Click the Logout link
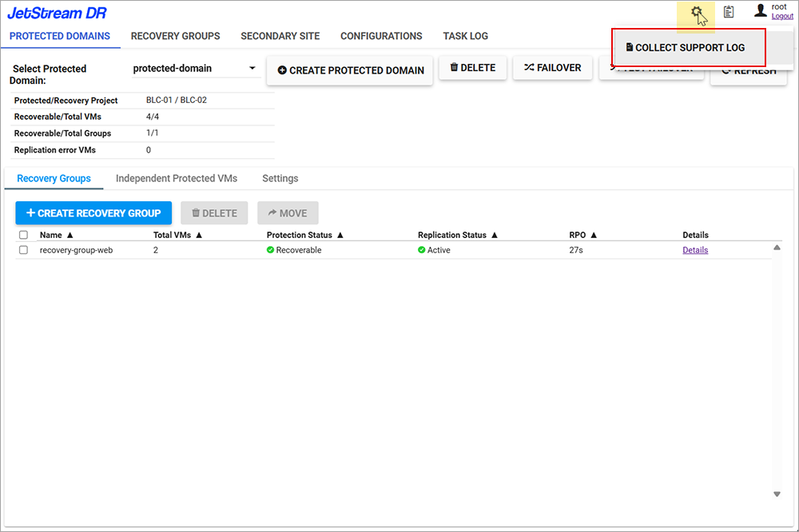The width and height of the screenshot is (799, 532). 782,16
